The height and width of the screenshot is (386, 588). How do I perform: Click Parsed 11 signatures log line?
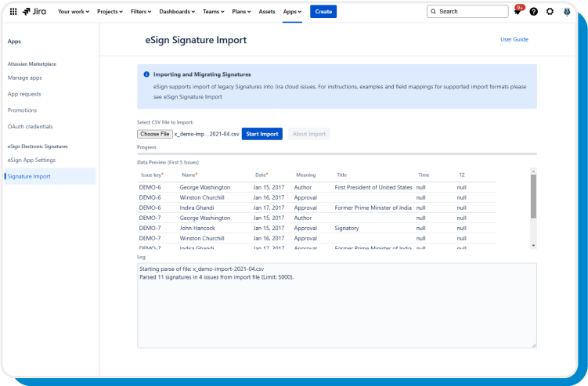(x=217, y=277)
